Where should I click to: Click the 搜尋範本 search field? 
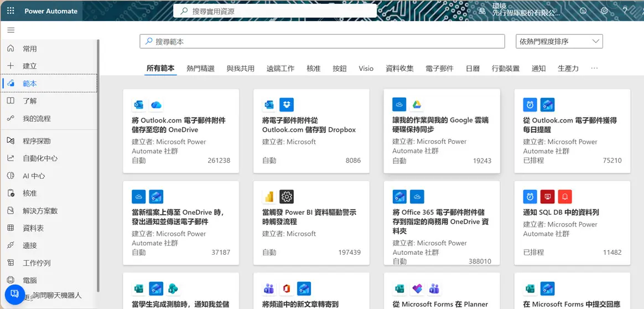pyautogui.click(x=322, y=41)
